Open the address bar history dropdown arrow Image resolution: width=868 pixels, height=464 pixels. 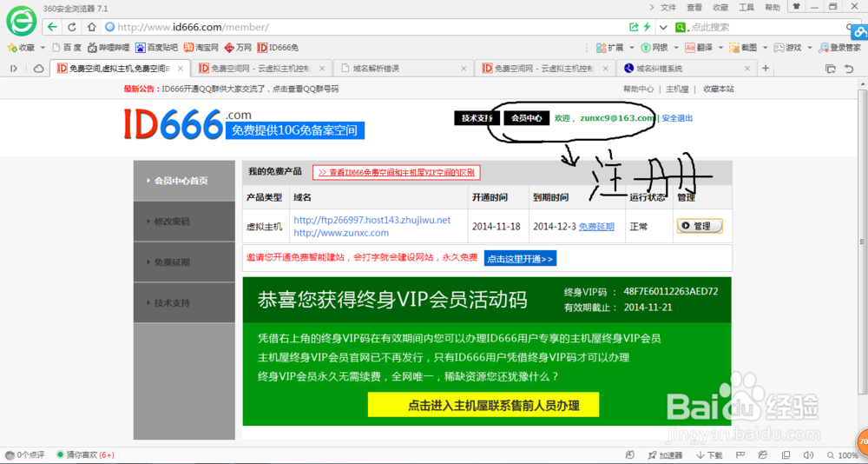click(x=662, y=27)
